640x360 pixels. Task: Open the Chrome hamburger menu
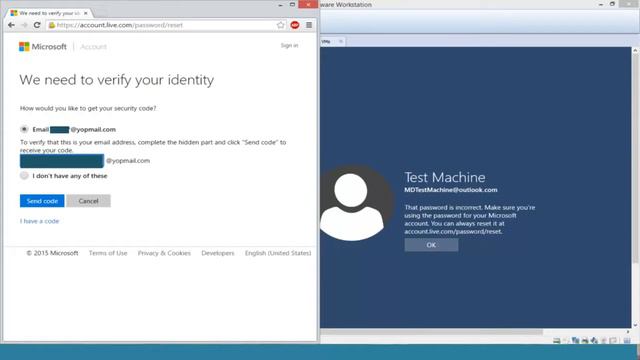pos(309,25)
